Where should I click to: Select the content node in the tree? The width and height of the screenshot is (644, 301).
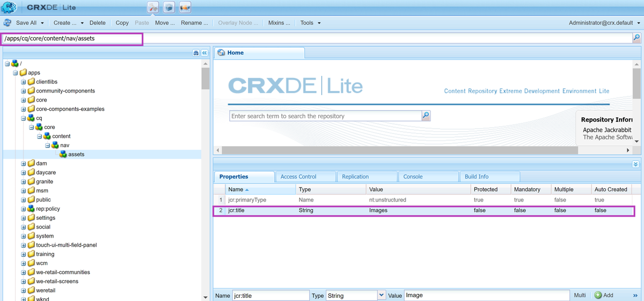point(61,136)
